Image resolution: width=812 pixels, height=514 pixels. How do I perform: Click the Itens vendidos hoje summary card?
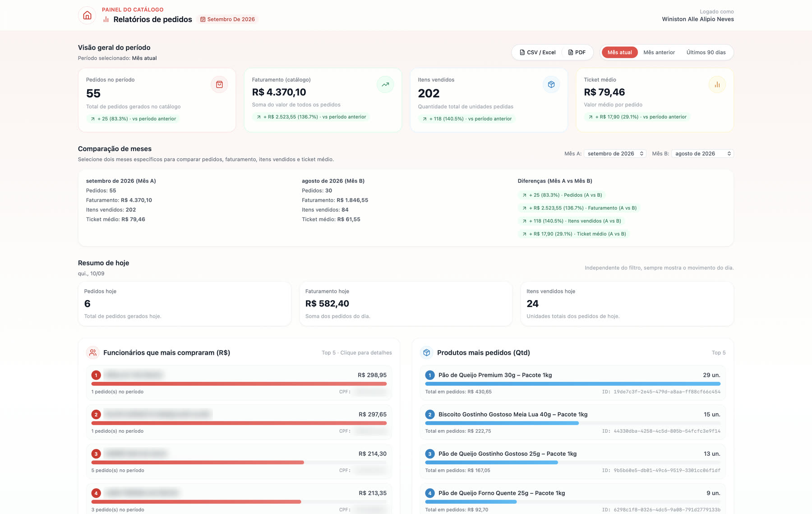(627, 304)
